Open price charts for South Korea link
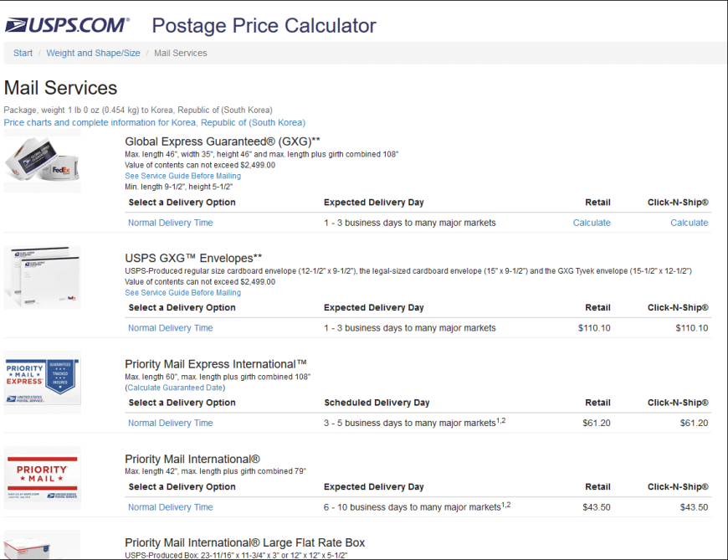The image size is (728, 560). [155, 122]
